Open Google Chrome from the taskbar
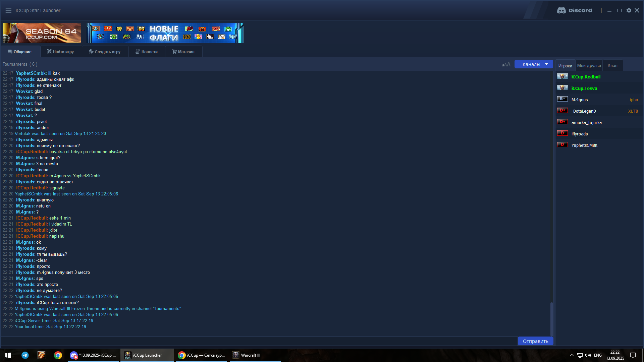644x362 pixels. pos(58,355)
